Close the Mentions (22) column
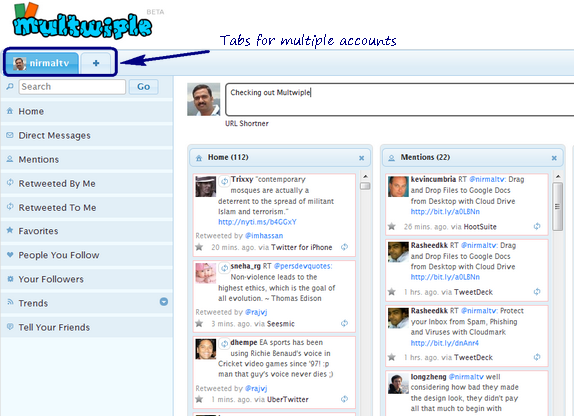The image size is (574, 416). pos(554,158)
